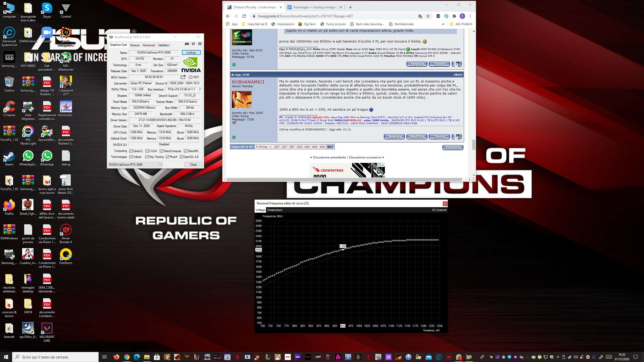Bookmark page with star icon
The height and width of the screenshot is (362, 644).
428,16
